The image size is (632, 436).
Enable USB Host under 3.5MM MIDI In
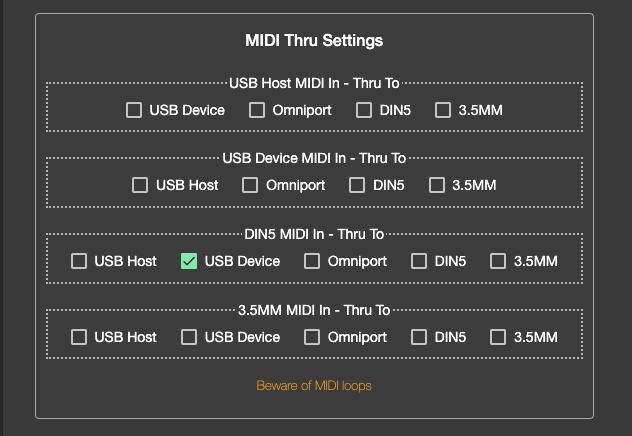(79, 337)
